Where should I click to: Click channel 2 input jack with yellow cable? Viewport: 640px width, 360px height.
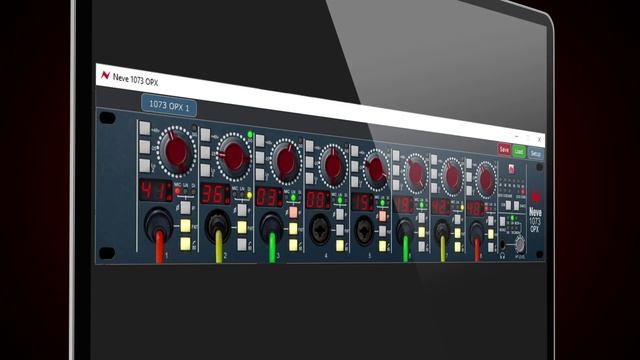coord(218,227)
